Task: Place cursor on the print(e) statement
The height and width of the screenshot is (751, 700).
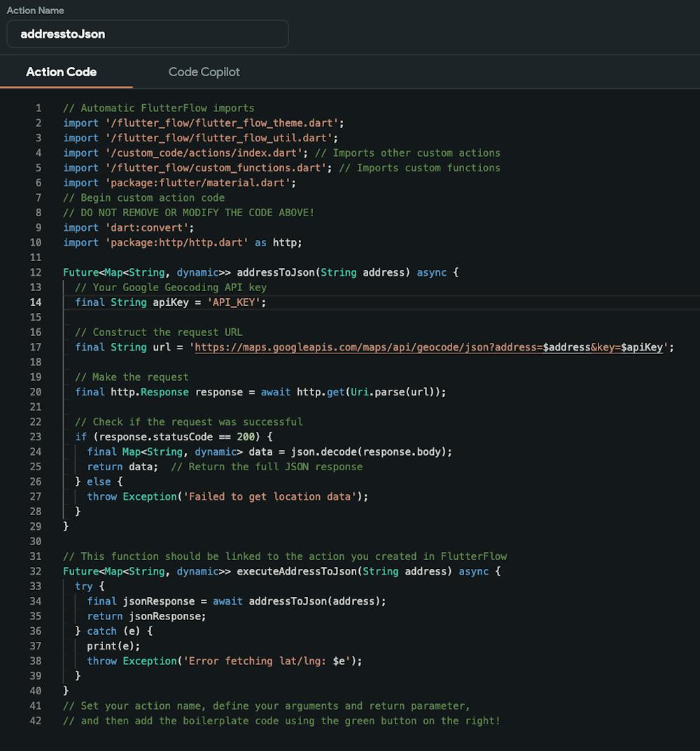Action: 113,646
